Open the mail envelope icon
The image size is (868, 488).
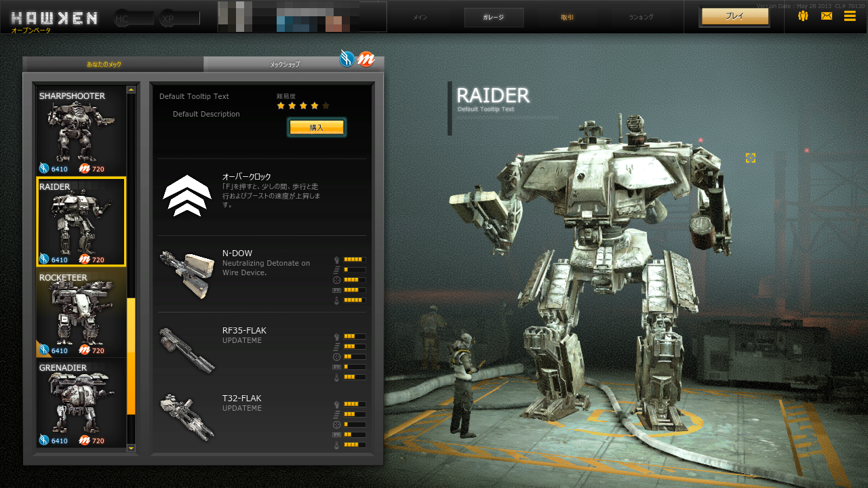827,16
